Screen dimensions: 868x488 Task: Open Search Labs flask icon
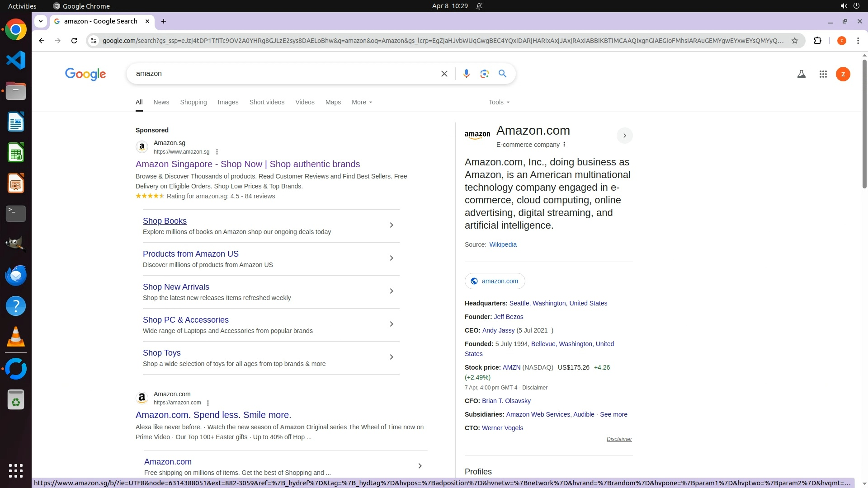801,74
